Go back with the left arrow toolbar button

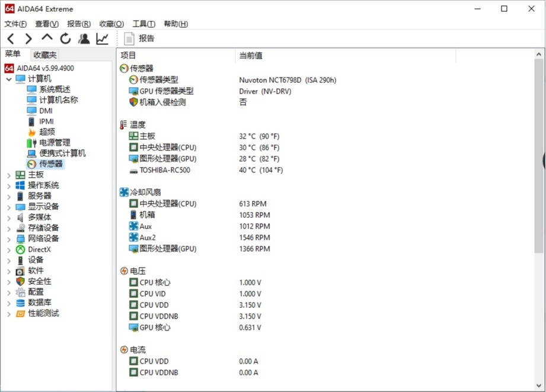(11, 38)
